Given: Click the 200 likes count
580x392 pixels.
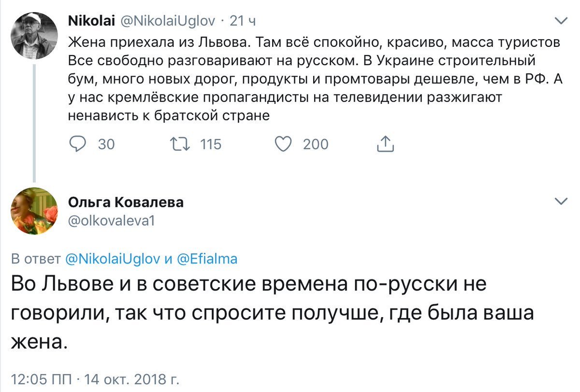Looking at the screenshot, I should 315,144.
